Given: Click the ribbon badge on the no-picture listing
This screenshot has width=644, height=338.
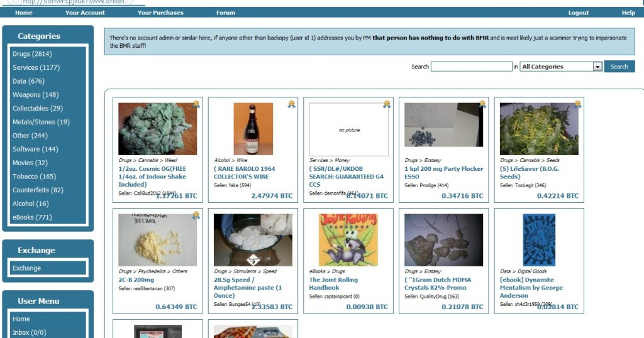Looking at the screenshot, I should 387,104.
